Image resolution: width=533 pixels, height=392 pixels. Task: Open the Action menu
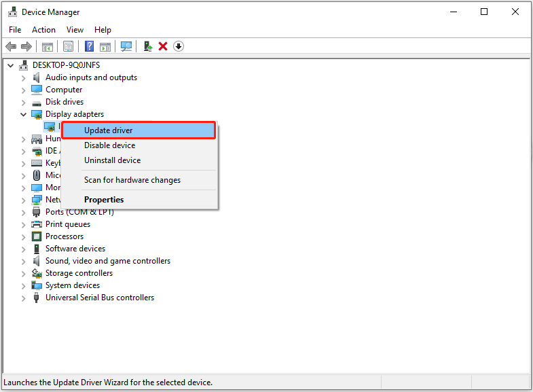click(x=43, y=30)
